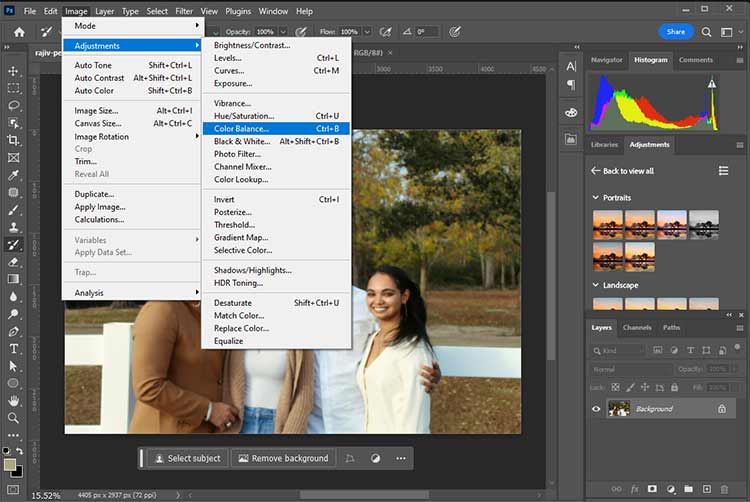Viewport: 750px width, 502px height.
Task: Select the Move tool
Action: (x=13, y=71)
